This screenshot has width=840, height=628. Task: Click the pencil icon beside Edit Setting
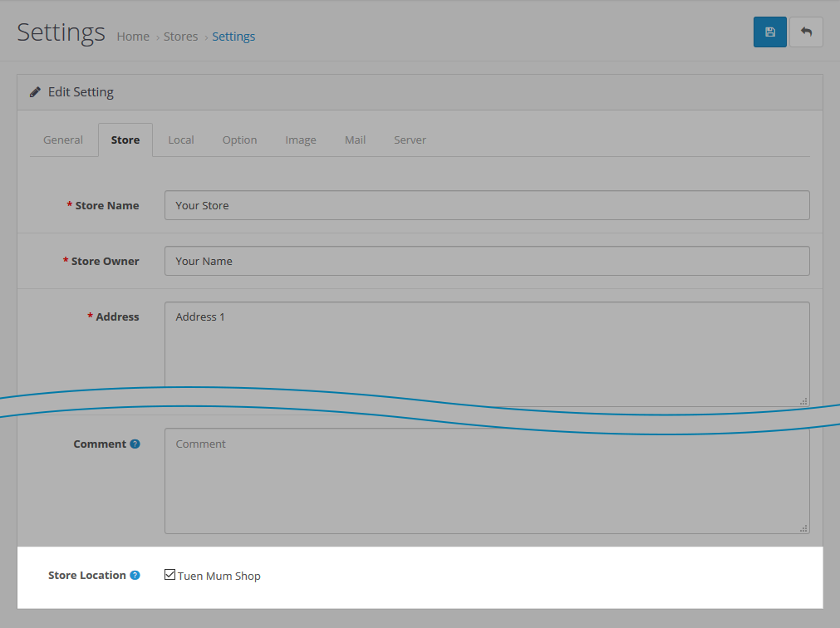click(35, 92)
